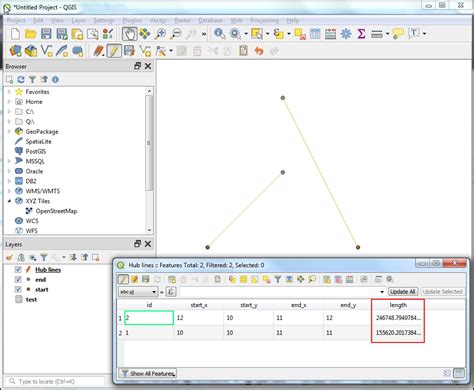
Task: Click the Undo arrow icon
Action: [259, 51]
